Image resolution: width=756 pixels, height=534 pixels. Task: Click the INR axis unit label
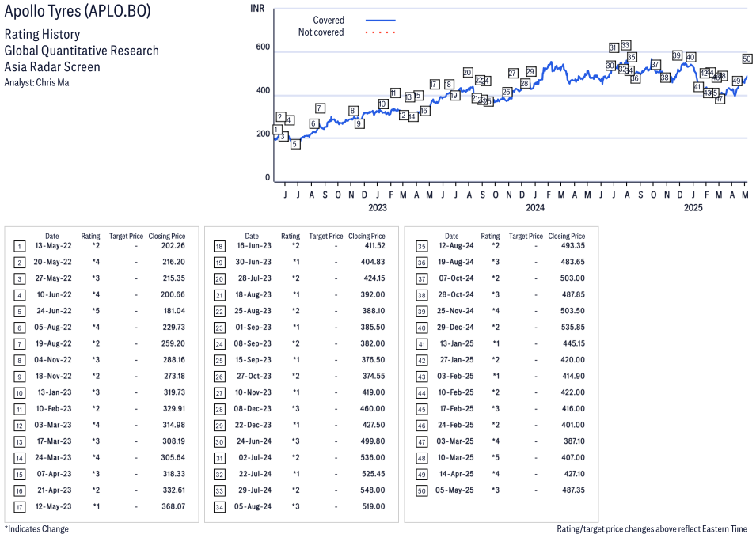(257, 9)
